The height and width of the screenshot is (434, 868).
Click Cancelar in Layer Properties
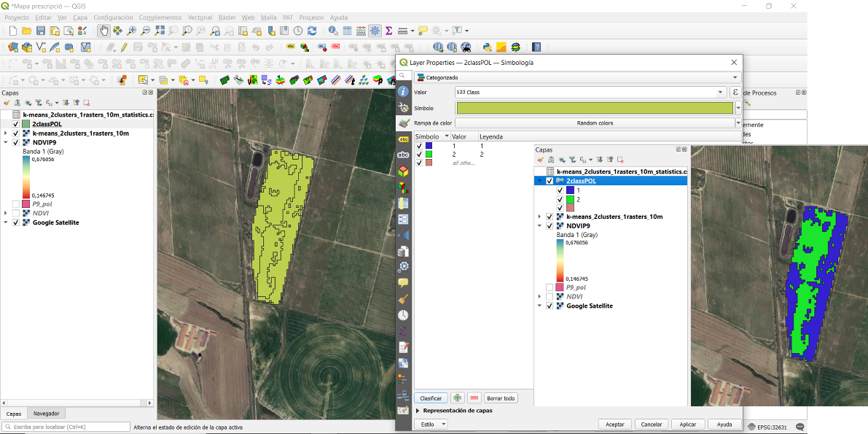coord(652,424)
